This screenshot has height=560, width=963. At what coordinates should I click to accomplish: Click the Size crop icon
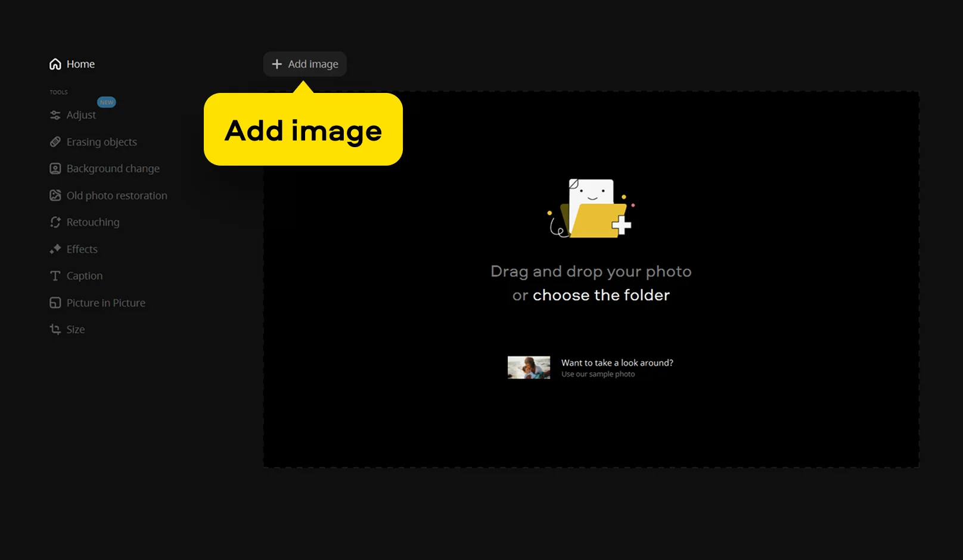55,329
